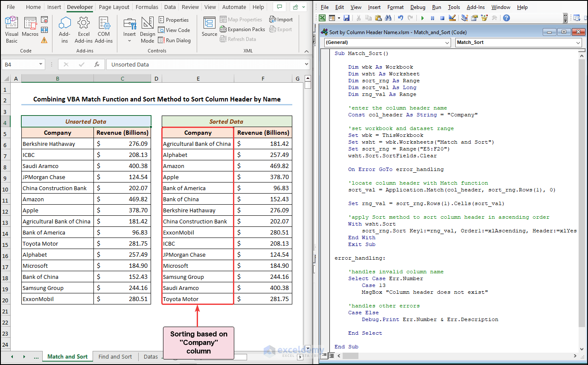
Task: Open the Debug menu in the VBA editor
Action: pos(417,7)
